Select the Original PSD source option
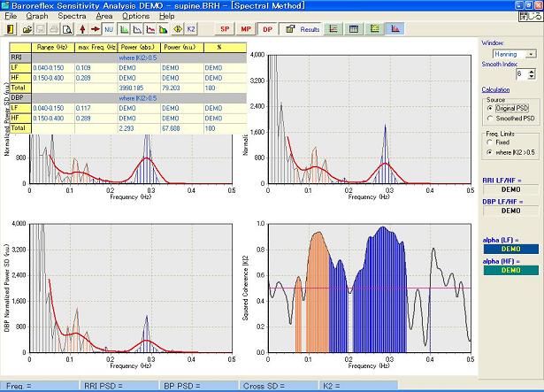Viewport: 544px width, 392px height. [508, 108]
